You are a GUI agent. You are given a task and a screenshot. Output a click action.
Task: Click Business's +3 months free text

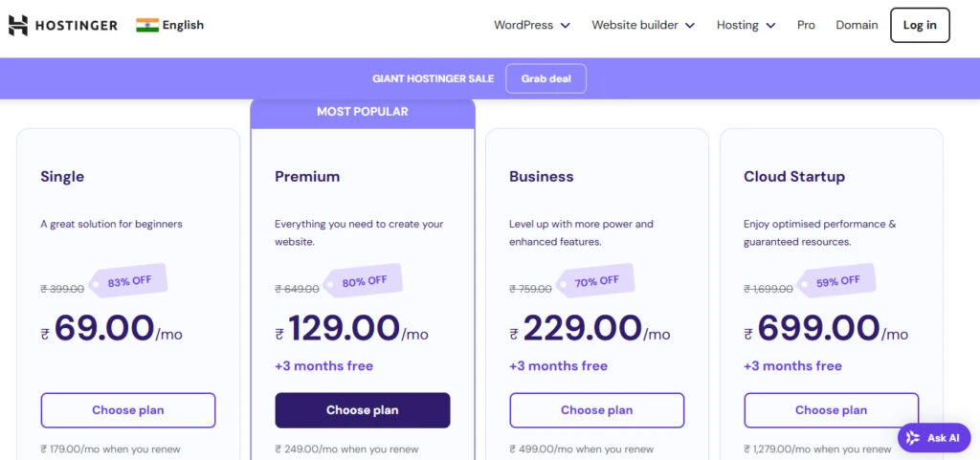click(x=558, y=366)
